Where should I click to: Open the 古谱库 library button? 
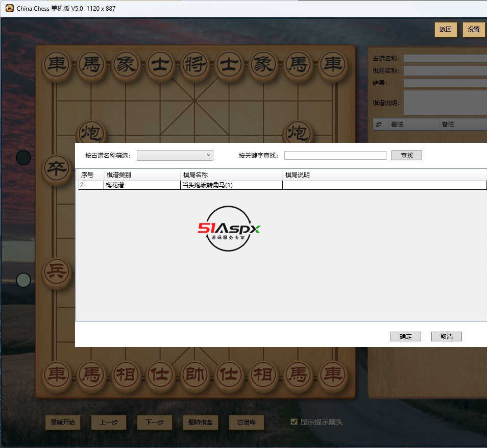(x=247, y=422)
